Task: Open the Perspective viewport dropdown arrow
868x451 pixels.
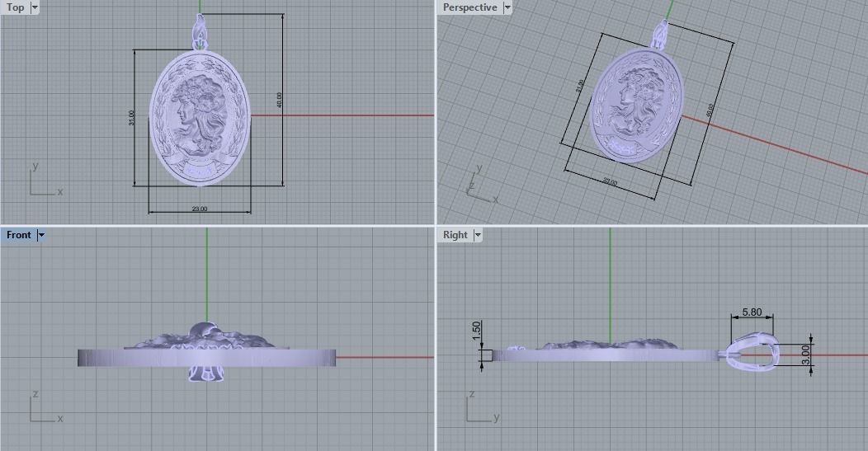Action: (507, 7)
